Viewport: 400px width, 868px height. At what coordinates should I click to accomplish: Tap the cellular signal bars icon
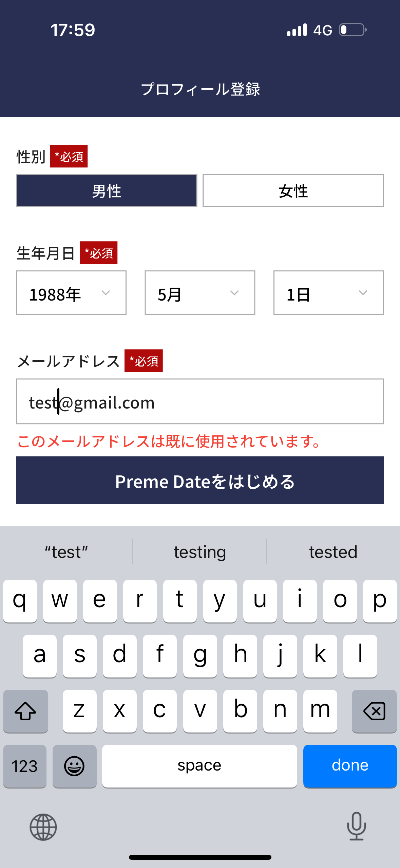tap(297, 30)
